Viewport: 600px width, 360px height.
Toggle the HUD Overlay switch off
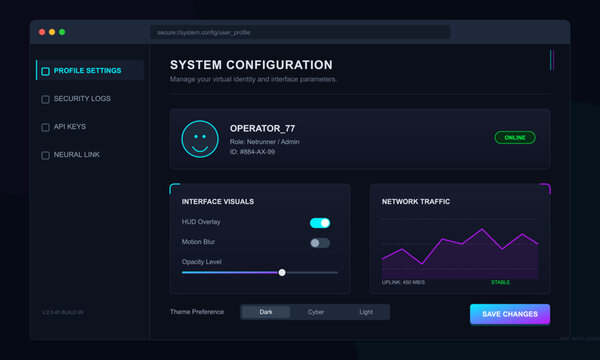(320, 223)
